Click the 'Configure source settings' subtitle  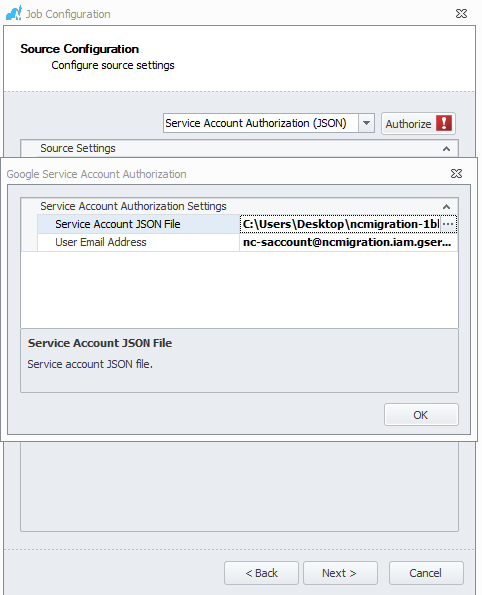[x=113, y=65]
